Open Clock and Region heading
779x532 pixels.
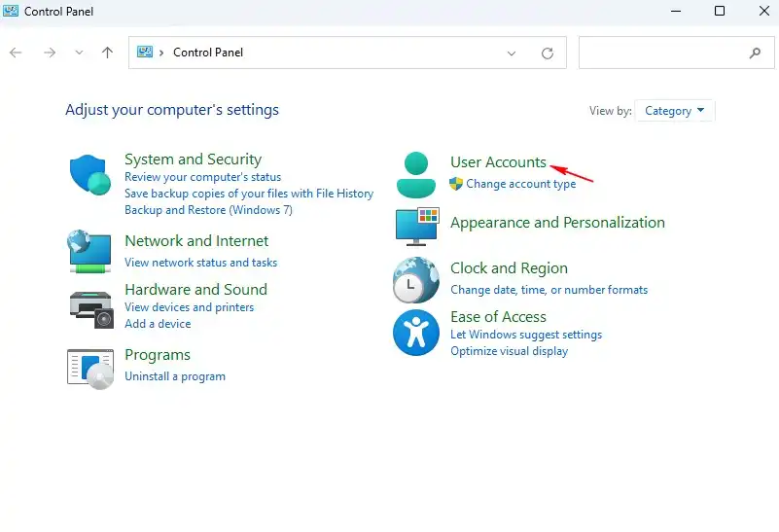coord(509,268)
